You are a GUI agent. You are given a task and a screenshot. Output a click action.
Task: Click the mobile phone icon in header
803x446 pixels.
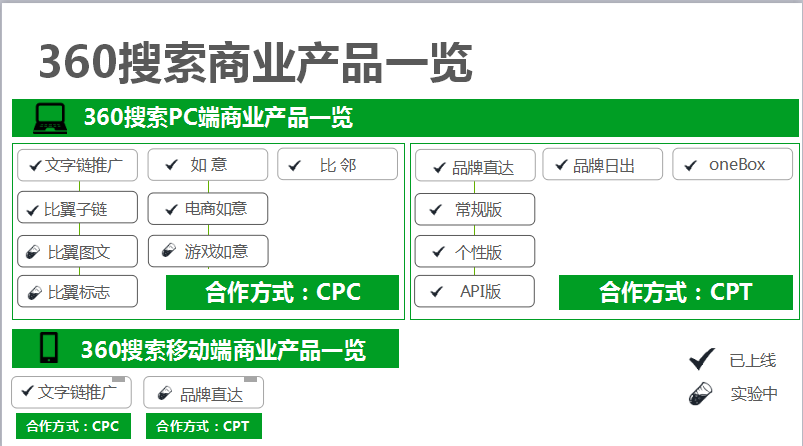[49, 348]
